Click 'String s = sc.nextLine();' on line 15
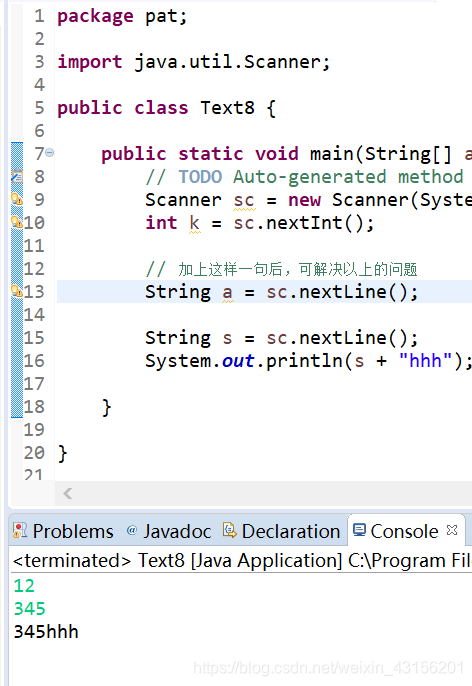This screenshot has height=686, width=472. pos(282,338)
